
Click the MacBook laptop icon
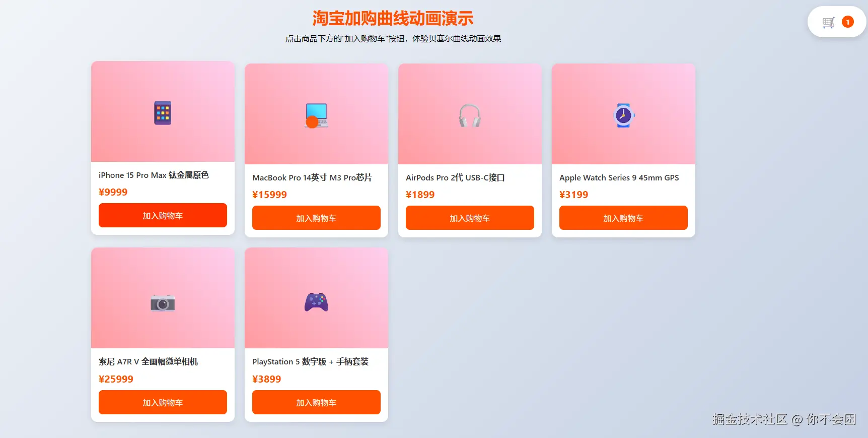[x=317, y=115]
